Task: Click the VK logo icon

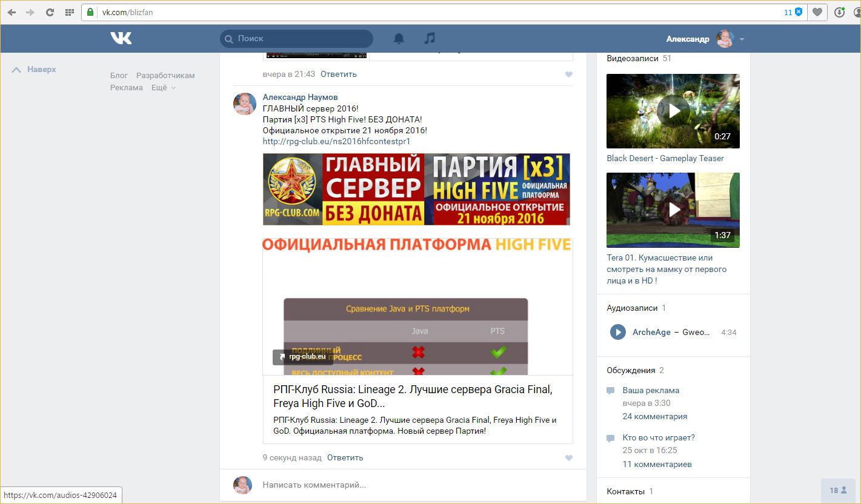Action: 121,38
